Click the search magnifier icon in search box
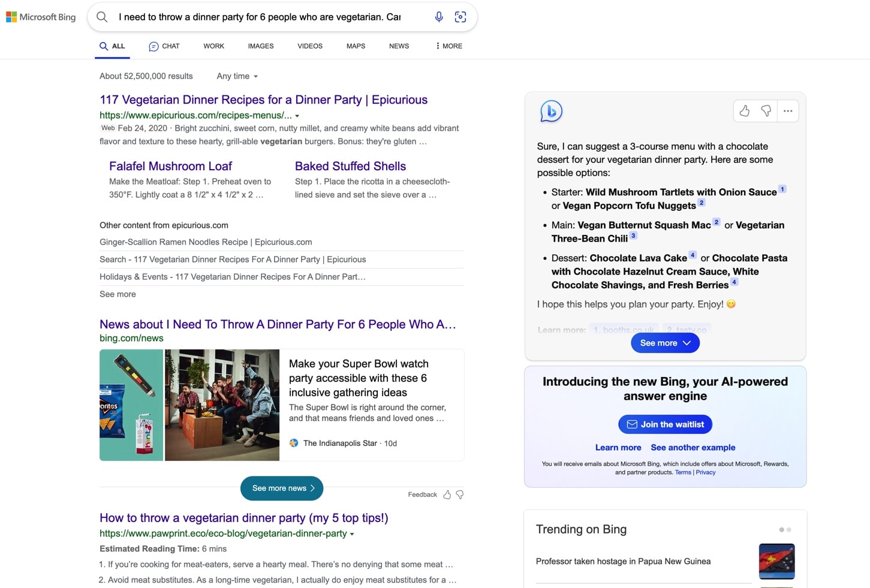The height and width of the screenshot is (588, 870). coord(102,17)
